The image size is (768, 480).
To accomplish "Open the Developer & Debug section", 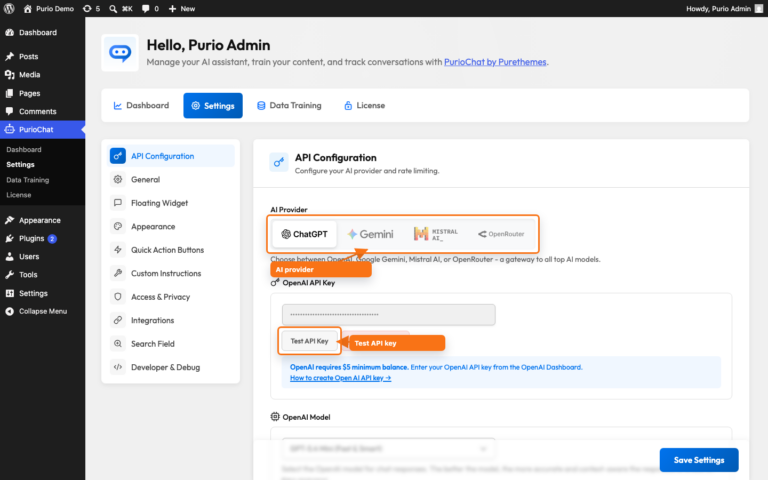I will pyautogui.click(x=170, y=367).
